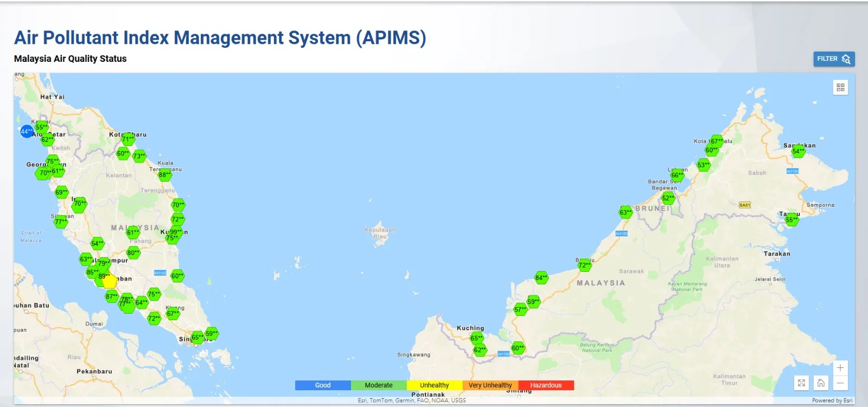Click the blue Good legend swatch

pos(323,385)
